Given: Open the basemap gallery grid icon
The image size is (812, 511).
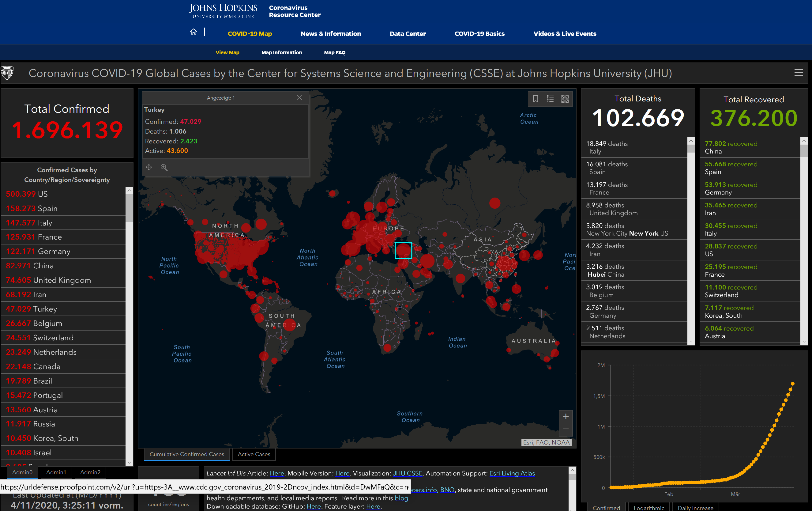Looking at the screenshot, I should click(x=565, y=99).
